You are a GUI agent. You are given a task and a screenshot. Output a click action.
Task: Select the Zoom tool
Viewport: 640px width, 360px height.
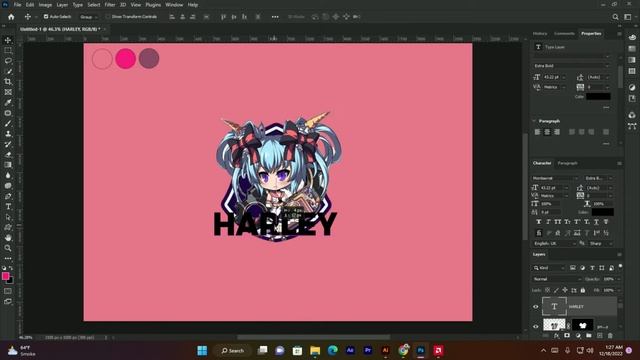8,248
